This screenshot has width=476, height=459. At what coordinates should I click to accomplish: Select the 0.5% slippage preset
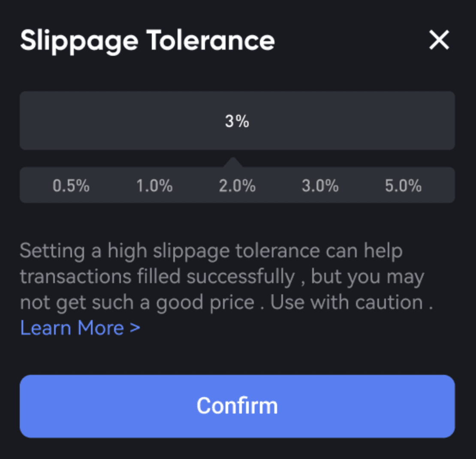71,186
